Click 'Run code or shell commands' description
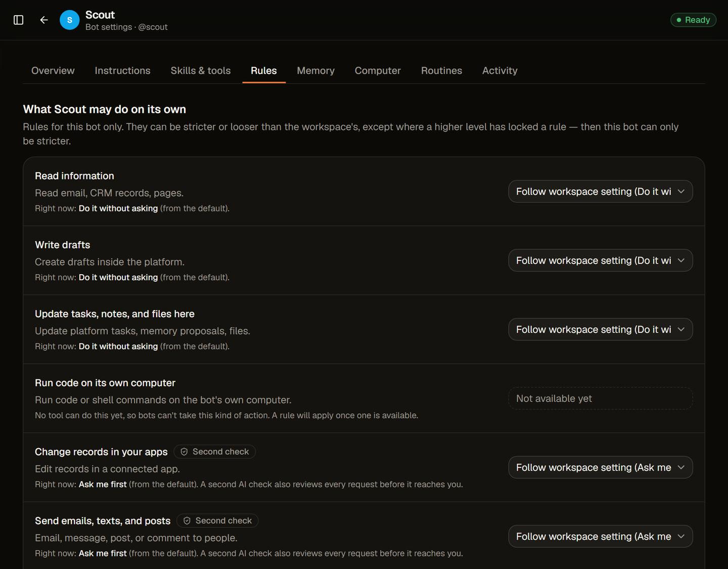The height and width of the screenshot is (569, 728). click(163, 400)
